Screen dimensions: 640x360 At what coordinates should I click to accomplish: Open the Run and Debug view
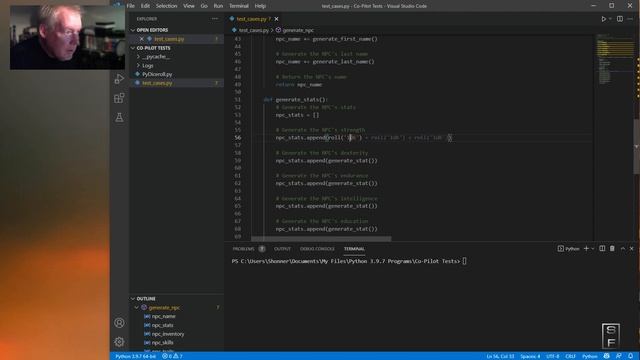(119, 79)
